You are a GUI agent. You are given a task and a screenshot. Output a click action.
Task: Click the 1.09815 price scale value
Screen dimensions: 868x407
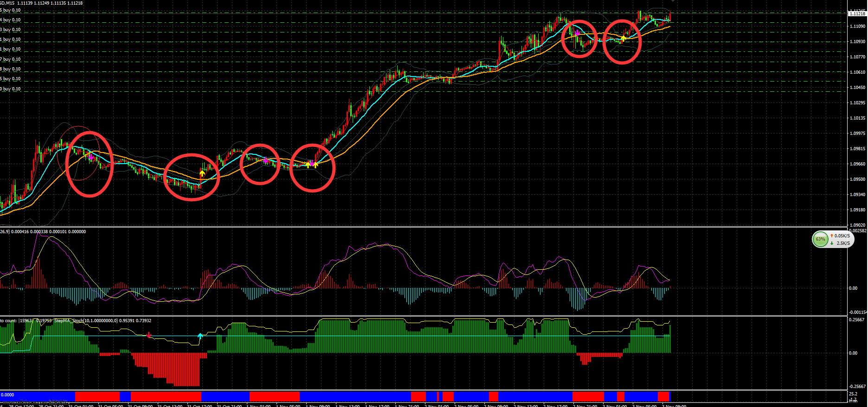click(x=857, y=149)
